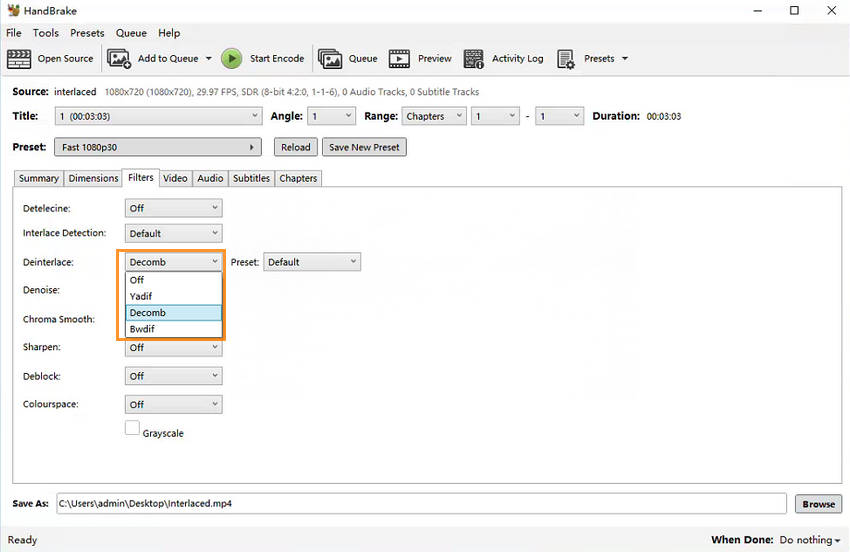
Task: Open the Fast 1080p30 preset selector
Action: coord(158,147)
